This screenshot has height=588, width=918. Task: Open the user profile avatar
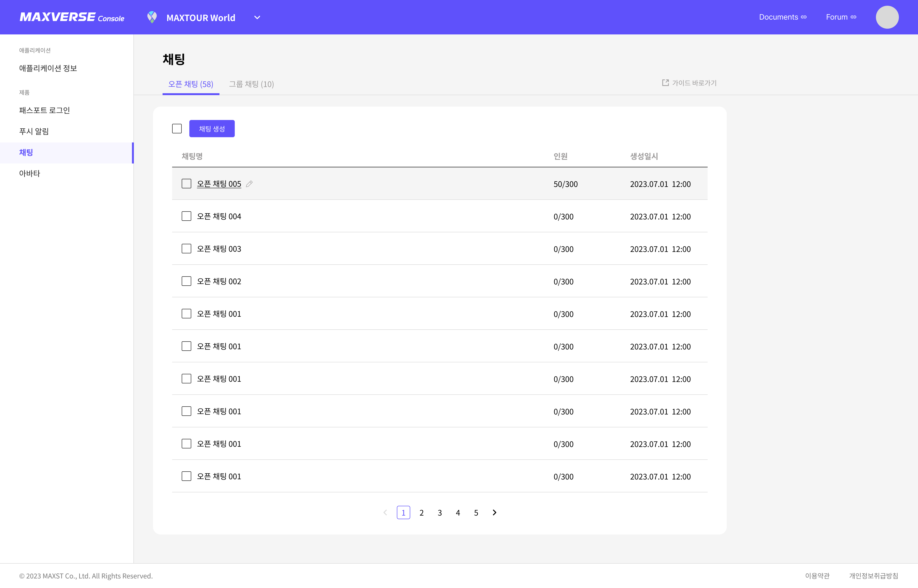click(x=887, y=17)
